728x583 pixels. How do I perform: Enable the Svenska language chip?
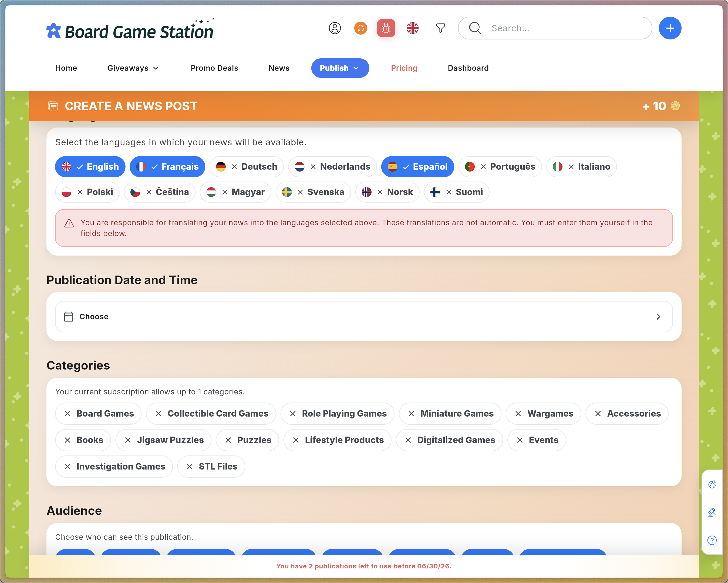point(313,192)
